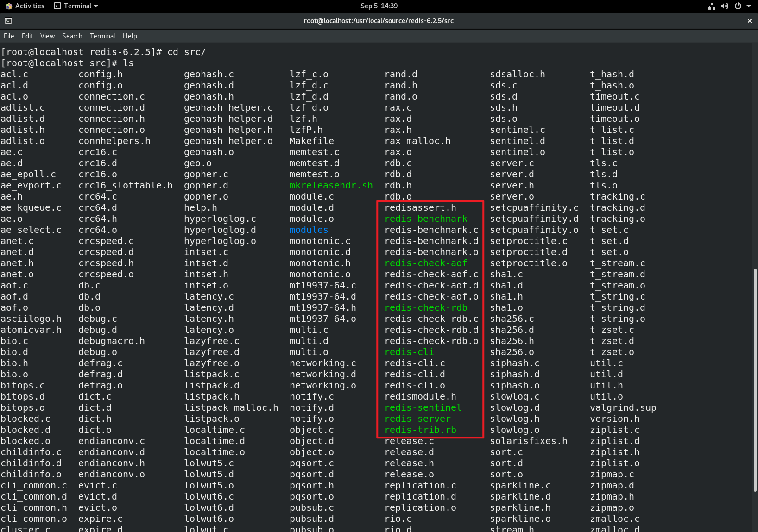Click the GNOME Activities foot icon
The width and height of the screenshot is (758, 532).
tap(9, 6)
